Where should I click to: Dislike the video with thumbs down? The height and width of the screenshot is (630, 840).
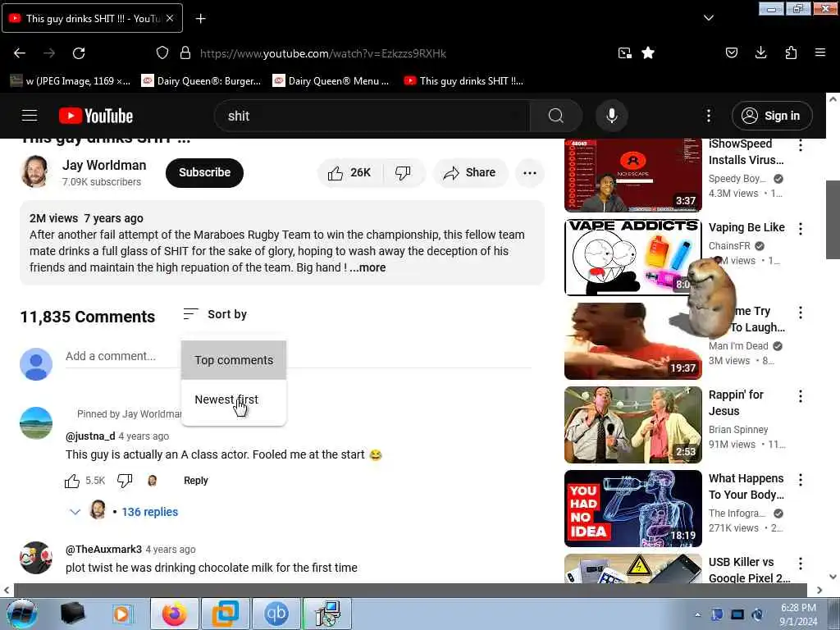tap(403, 172)
